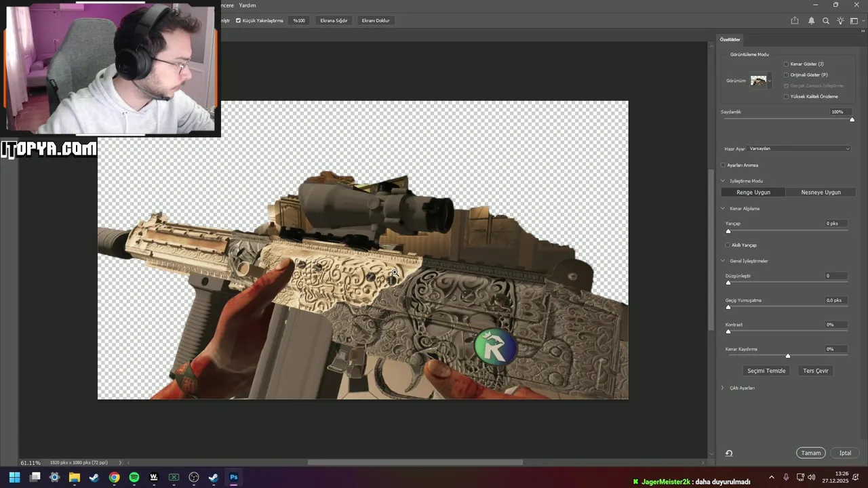Collapse the Kenar Algılama section
Viewport: 868px width, 488px height.
tap(723, 209)
